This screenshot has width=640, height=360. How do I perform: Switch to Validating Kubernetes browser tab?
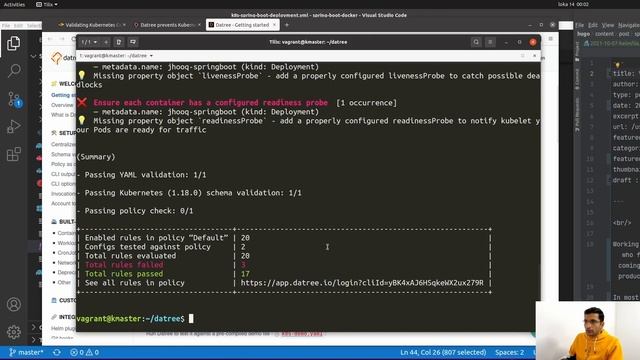click(90, 25)
